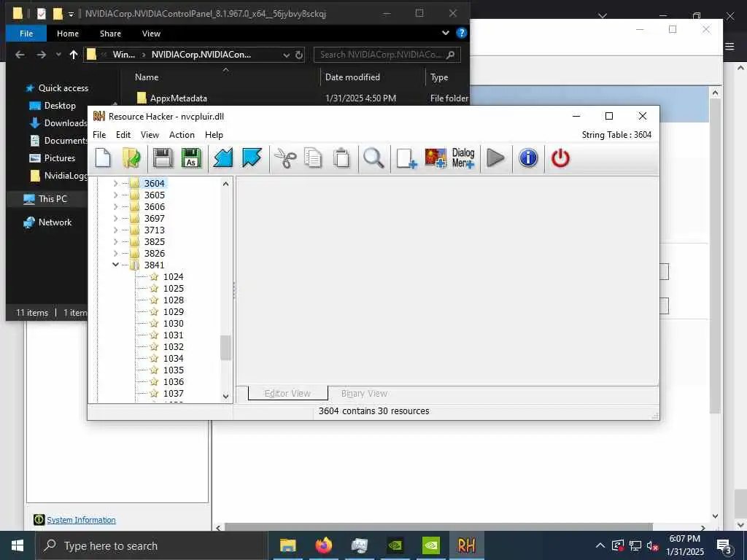747x560 pixels.
Task: Click the down-left blue arrow import icon
Action: point(223,158)
